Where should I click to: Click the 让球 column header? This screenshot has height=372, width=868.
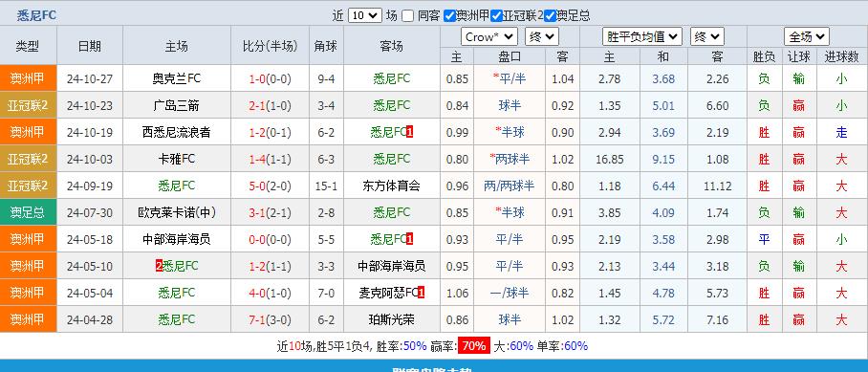(x=798, y=56)
